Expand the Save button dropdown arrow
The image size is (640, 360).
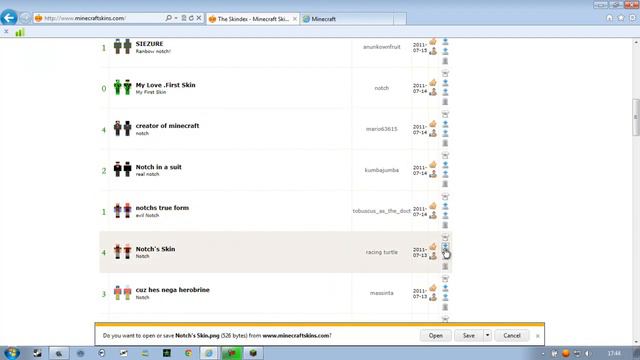pos(487,336)
